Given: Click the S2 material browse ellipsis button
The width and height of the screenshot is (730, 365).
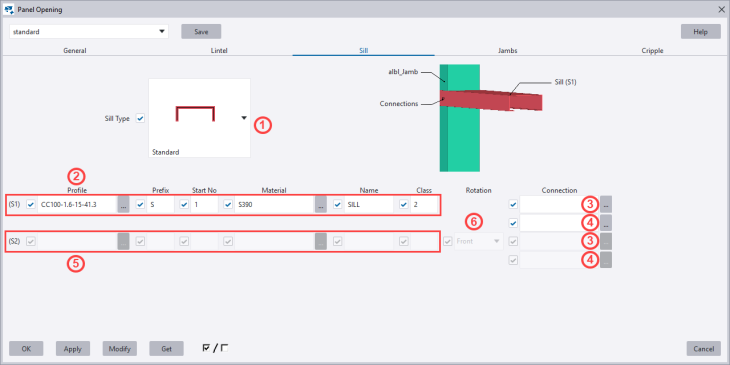Looking at the screenshot, I should coord(321,242).
